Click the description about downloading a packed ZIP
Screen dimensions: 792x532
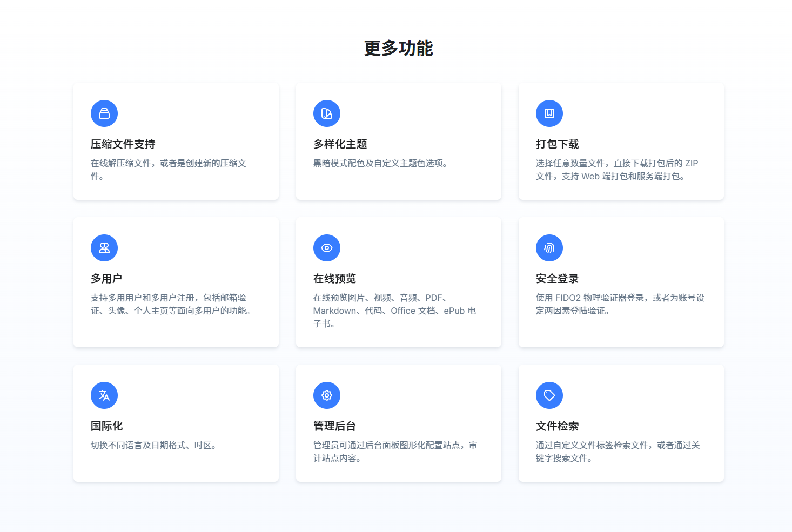(617, 170)
